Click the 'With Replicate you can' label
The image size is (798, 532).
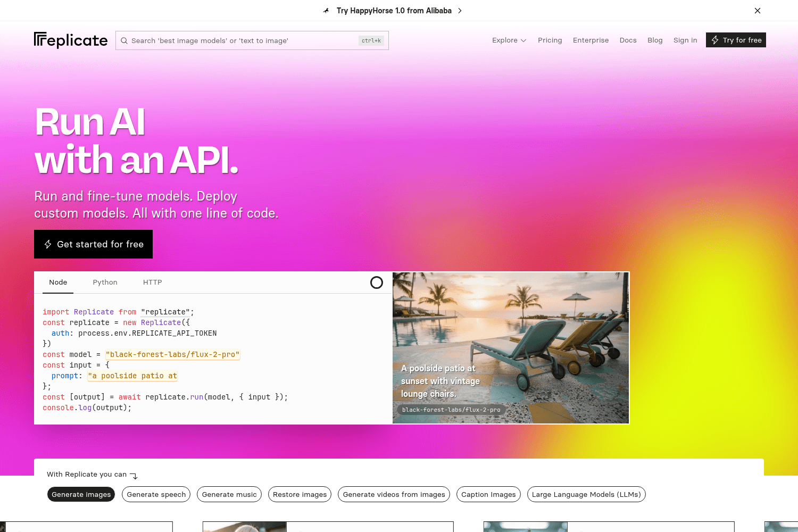[87, 474]
